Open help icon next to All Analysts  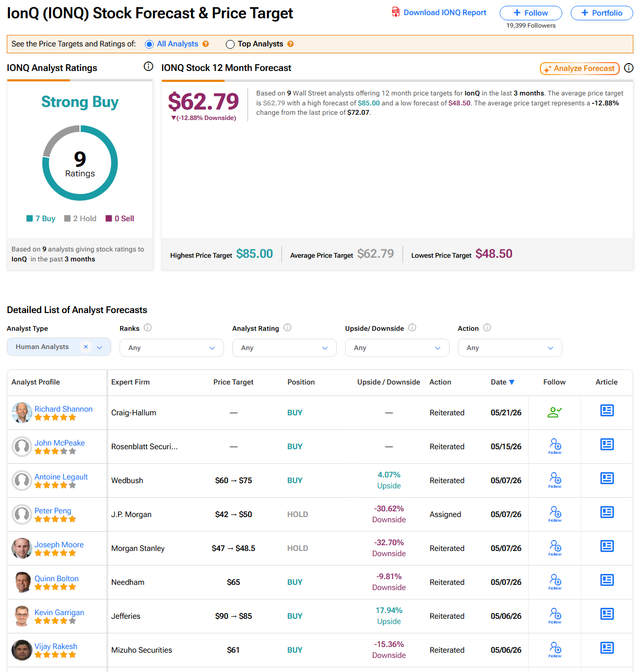coord(206,44)
